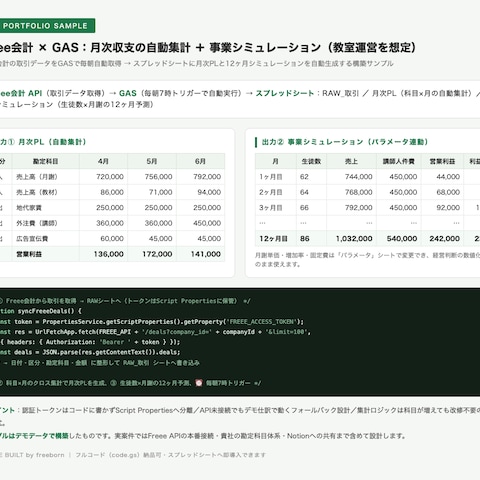Viewport: 480px width, 480px height.
Task: Click the 売上高（月謝） row label
Action: [37, 177]
